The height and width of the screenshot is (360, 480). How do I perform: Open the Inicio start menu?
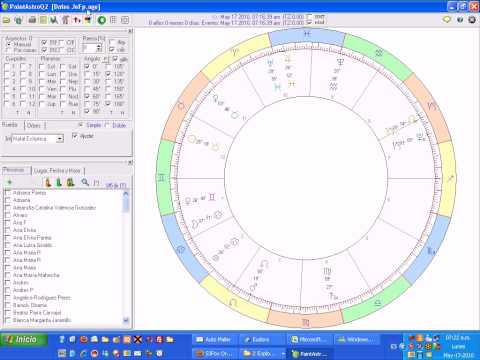(x=24, y=340)
